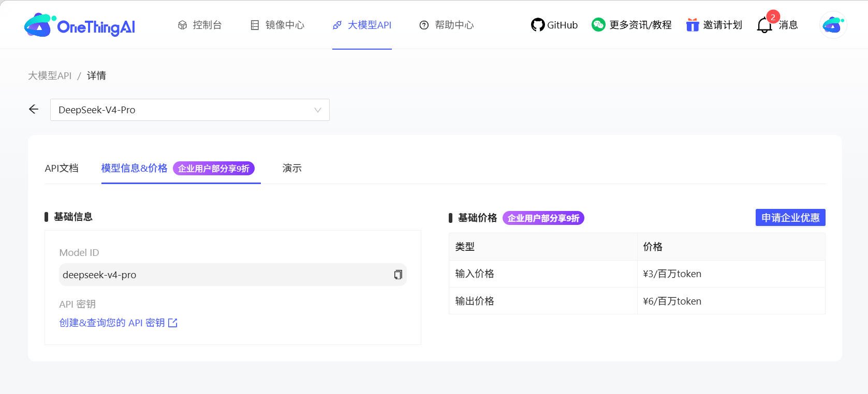Go back with the left arrow
The image size is (868, 394).
click(34, 109)
